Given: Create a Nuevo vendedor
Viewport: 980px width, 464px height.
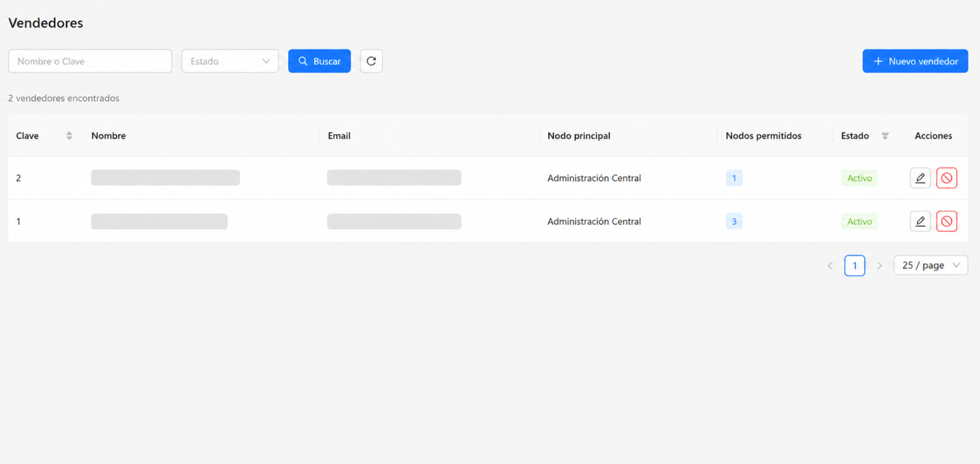Looking at the screenshot, I should [x=915, y=61].
